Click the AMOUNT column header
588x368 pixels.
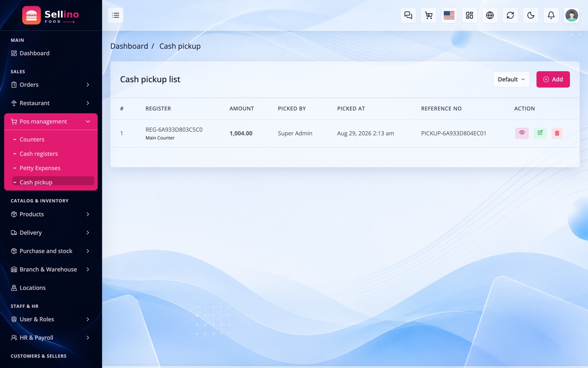click(241, 109)
